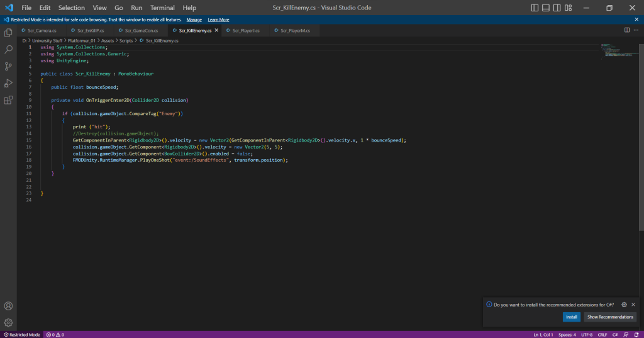Close the Scr_KillEnemy.cs tab
The image size is (644, 338).
217,30
